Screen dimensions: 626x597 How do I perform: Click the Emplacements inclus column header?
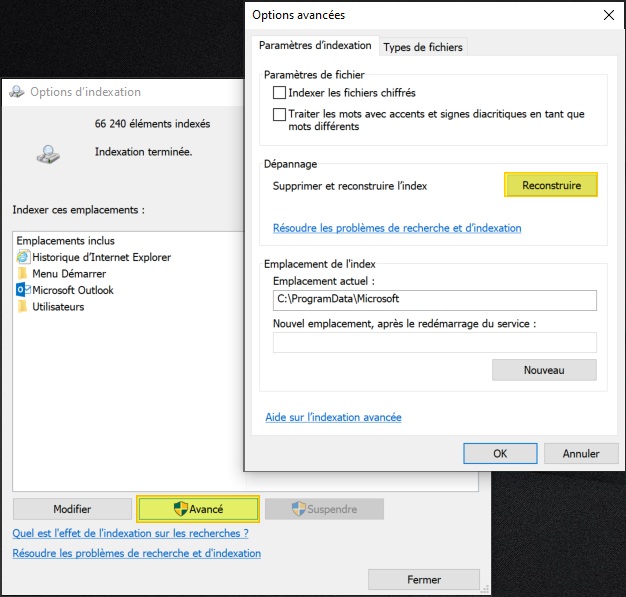[65, 241]
